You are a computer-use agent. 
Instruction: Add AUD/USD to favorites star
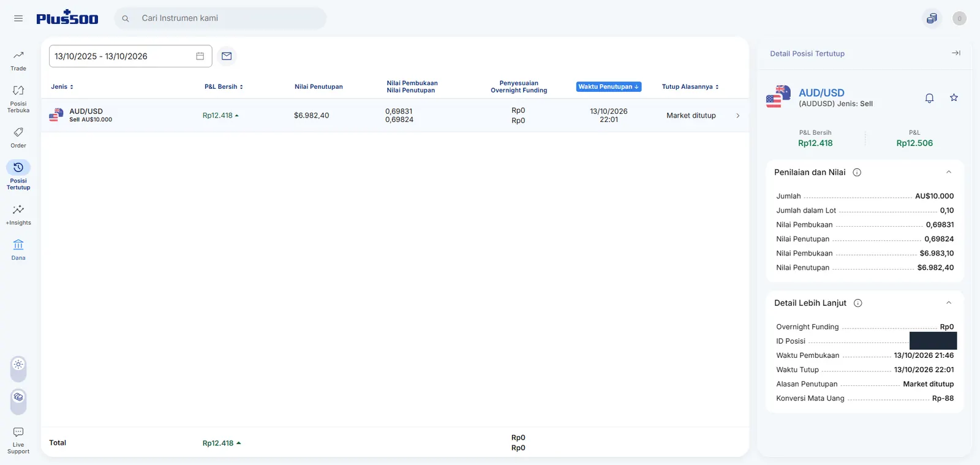pos(954,97)
